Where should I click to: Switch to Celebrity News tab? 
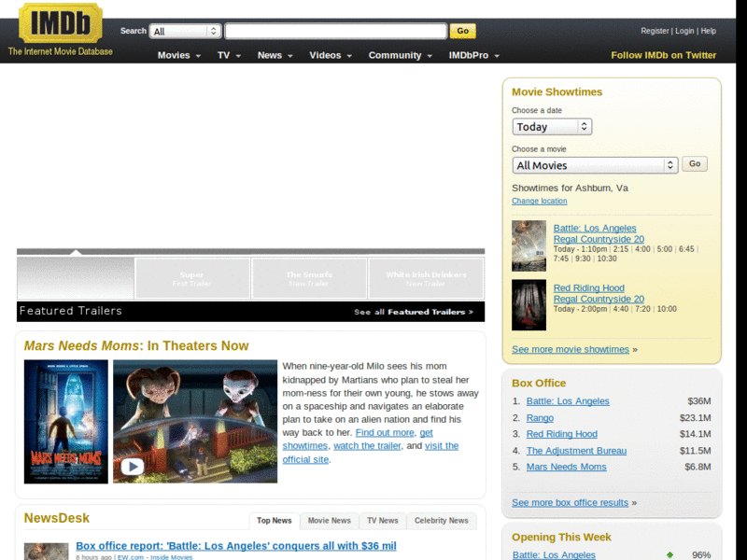(441, 521)
